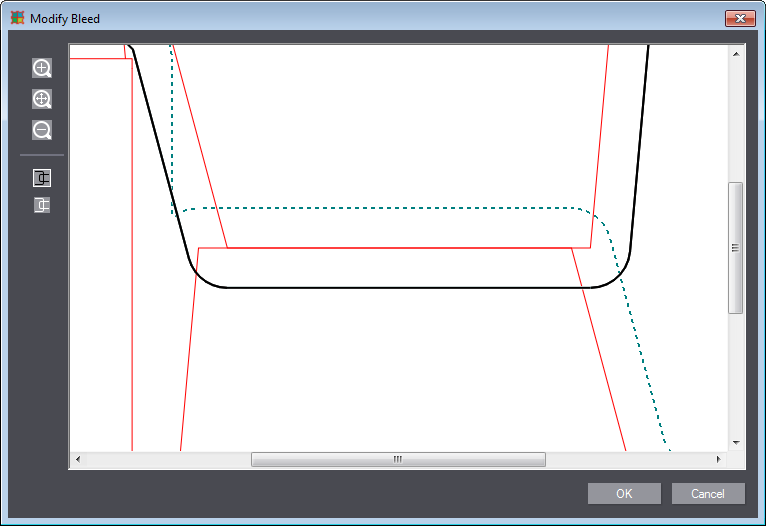Image resolution: width=766 pixels, height=526 pixels.
Task: Click vertical scrollbar track above the thumb
Action: (735, 120)
